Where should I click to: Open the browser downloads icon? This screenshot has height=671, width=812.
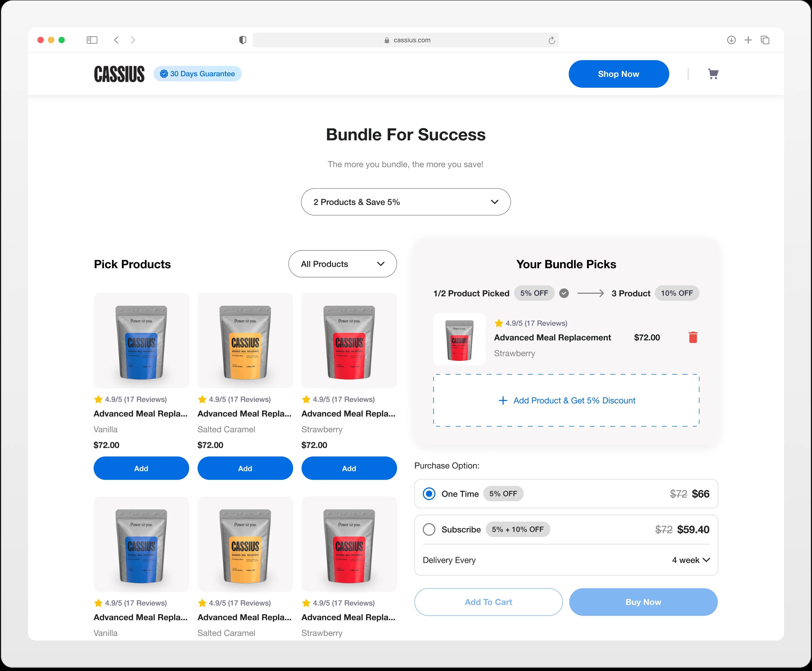tap(731, 40)
